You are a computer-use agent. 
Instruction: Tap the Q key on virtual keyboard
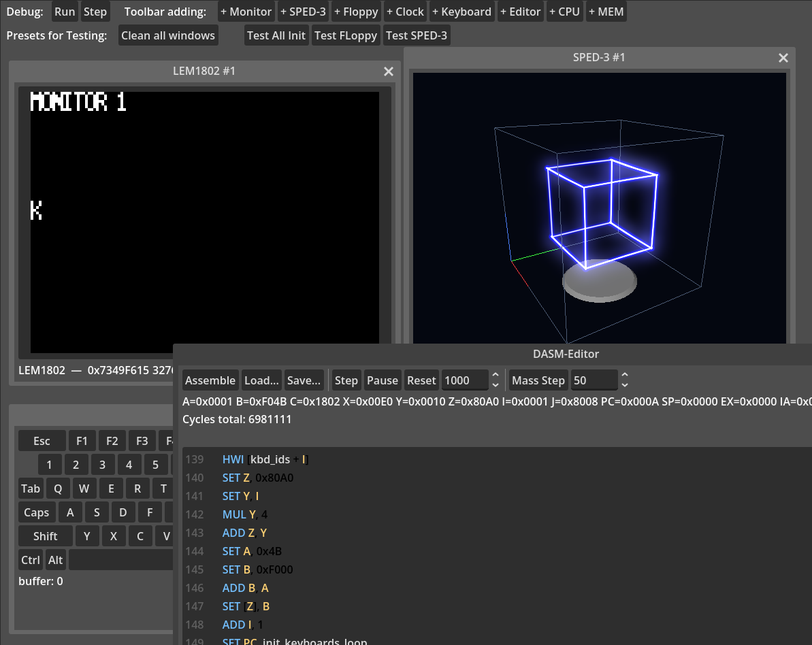58,489
